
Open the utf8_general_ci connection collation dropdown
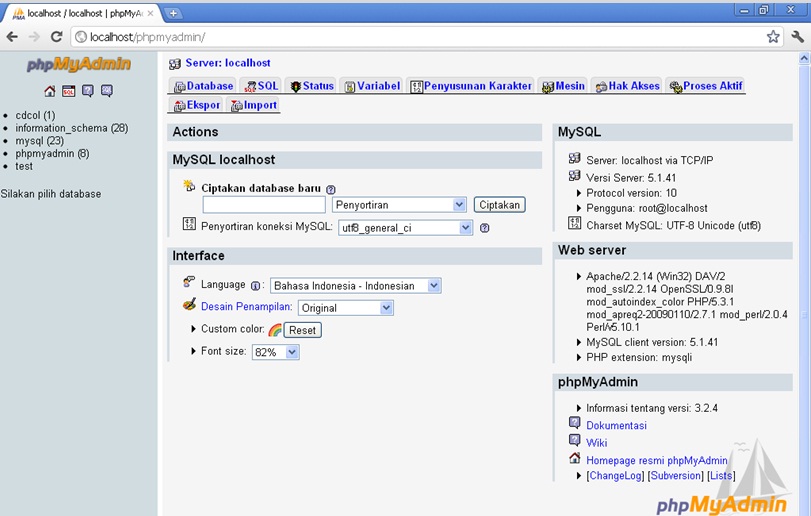coord(406,228)
